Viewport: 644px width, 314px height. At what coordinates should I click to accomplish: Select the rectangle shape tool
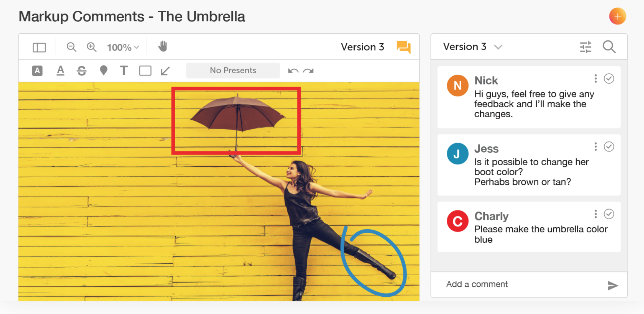pos(145,71)
